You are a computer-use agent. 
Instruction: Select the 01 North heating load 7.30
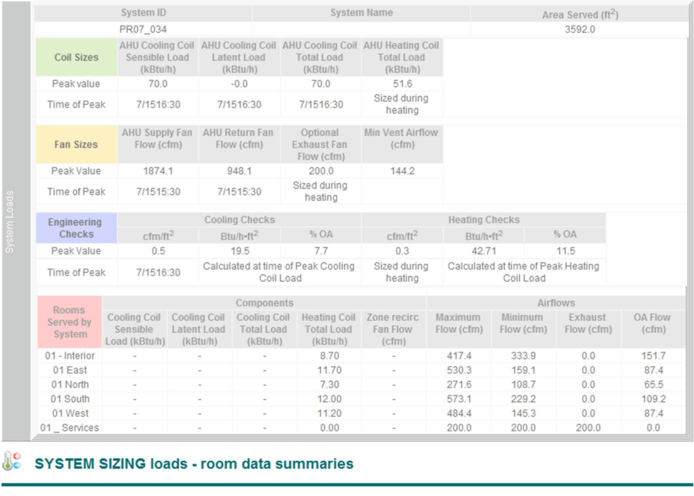(x=329, y=384)
